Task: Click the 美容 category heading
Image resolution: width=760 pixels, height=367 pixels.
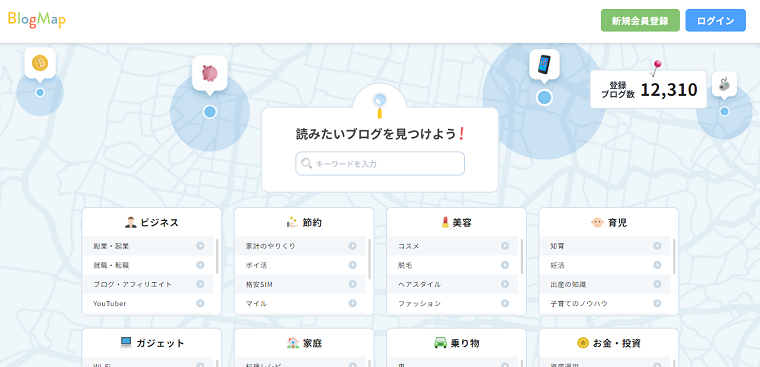Action: [x=462, y=223]
